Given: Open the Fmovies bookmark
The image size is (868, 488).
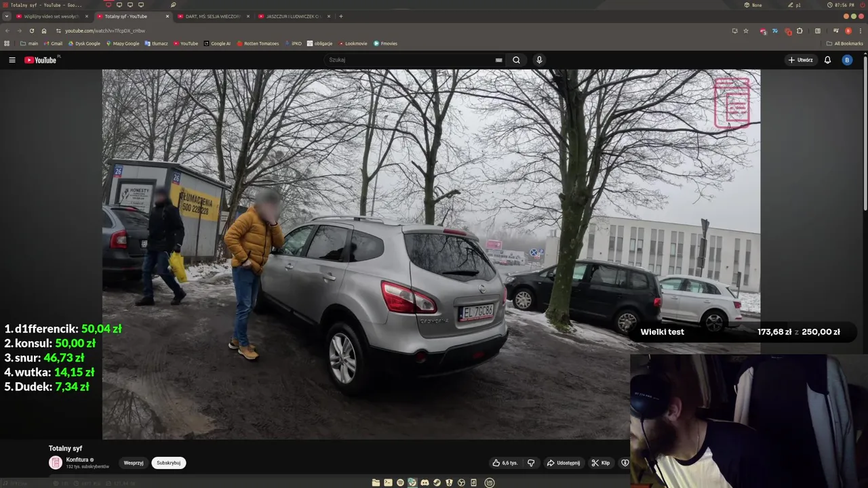Looking at the screenshot, I should [385, 43].
